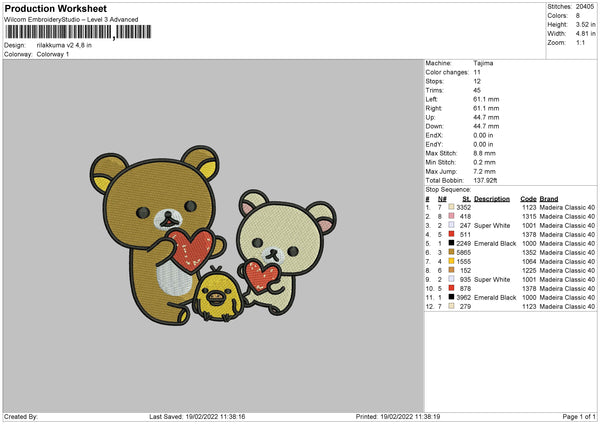Click the black swatch beside stitch count 3962
The image size is (600, 424).
coord(451,297)
